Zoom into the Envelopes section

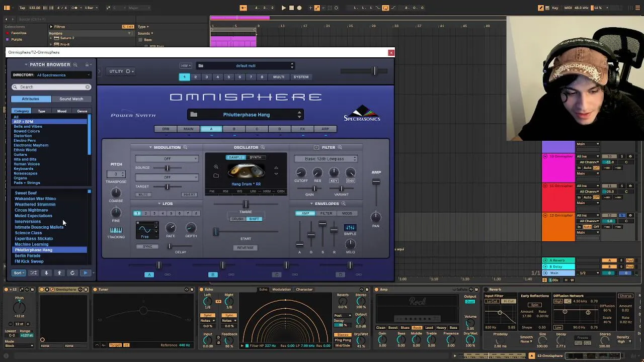pyautogui.click(x=344, y=204)
